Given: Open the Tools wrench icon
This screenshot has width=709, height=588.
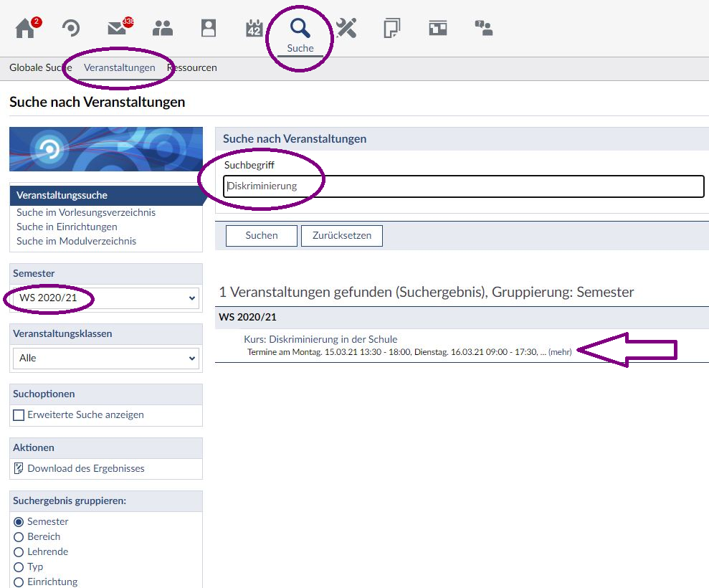Looking at the screenshot, I should (x=346, y=28).
